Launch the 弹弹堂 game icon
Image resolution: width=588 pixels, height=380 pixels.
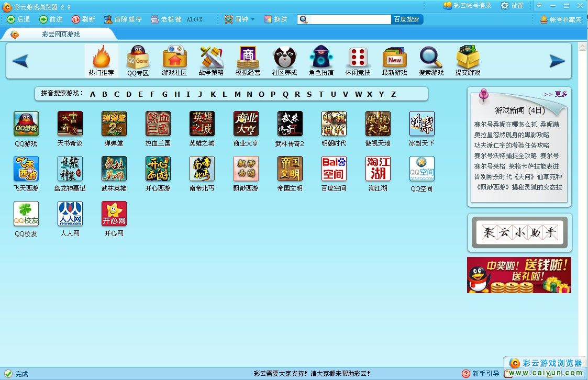pos(114,124)
